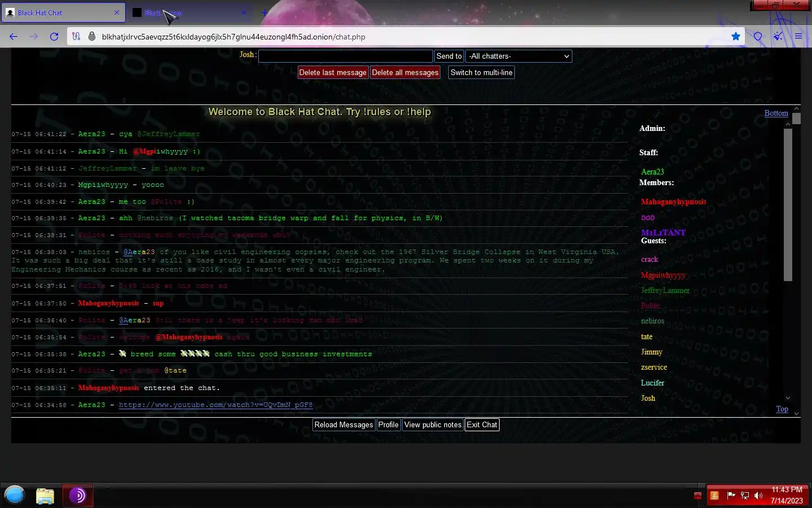This screenshot has width=812, height=508.
Task: Click user list scrollbar down arrow
Action: click(x=788, y=398)
